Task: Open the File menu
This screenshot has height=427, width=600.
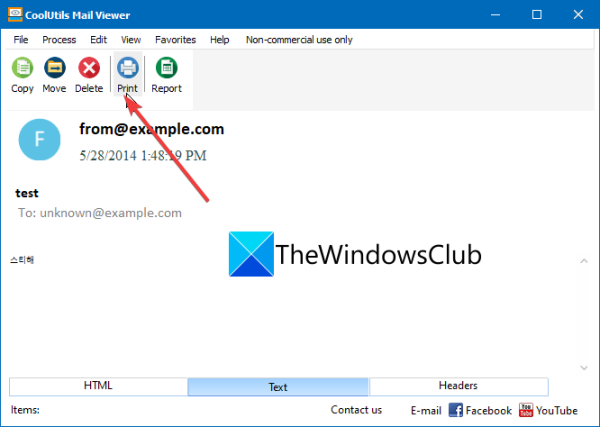Action: coord(21,40)
